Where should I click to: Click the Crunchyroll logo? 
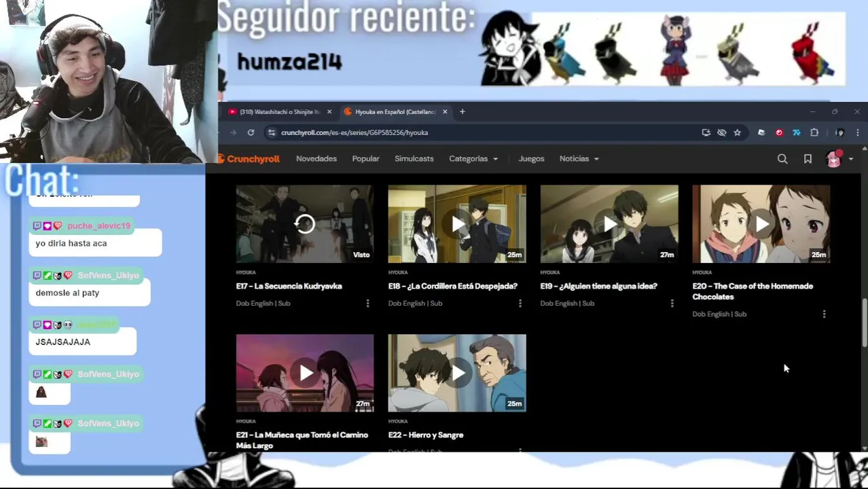(x=249, y=159)
